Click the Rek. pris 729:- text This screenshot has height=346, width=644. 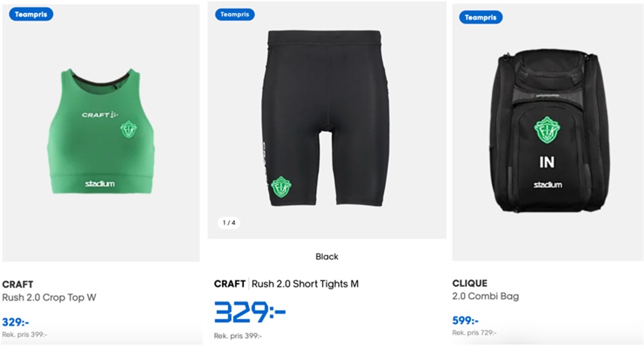[x=475, y=332]
